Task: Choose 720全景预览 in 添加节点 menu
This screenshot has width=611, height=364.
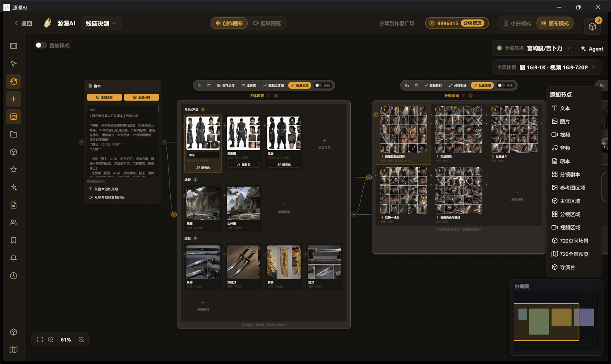Action: click(570, 254)
